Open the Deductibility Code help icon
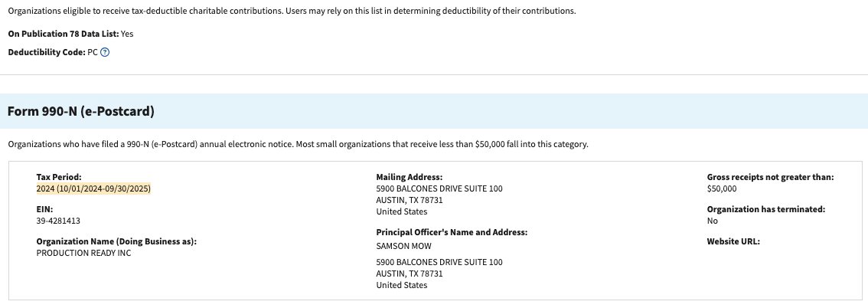Screen dimensions: 868x308 pyautogui.click(x=105, y=53)
